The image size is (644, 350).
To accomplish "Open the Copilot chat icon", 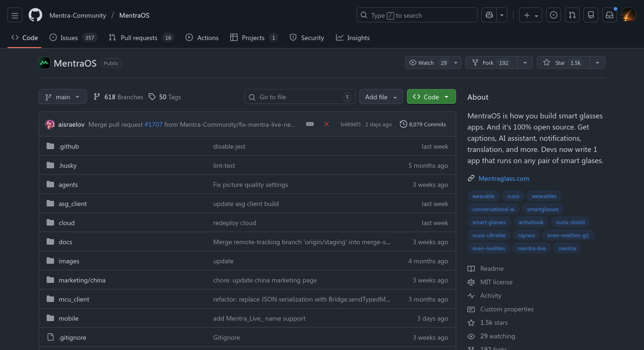I will [489, 15].
